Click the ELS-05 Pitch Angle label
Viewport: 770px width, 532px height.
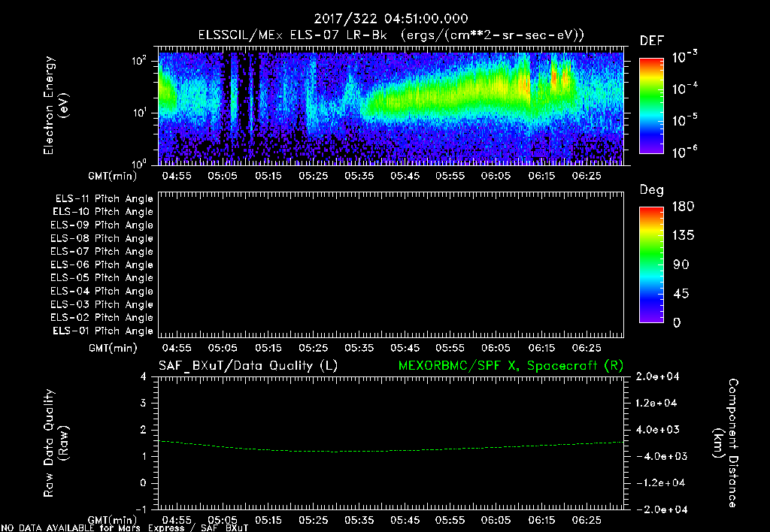pos(102,278)
